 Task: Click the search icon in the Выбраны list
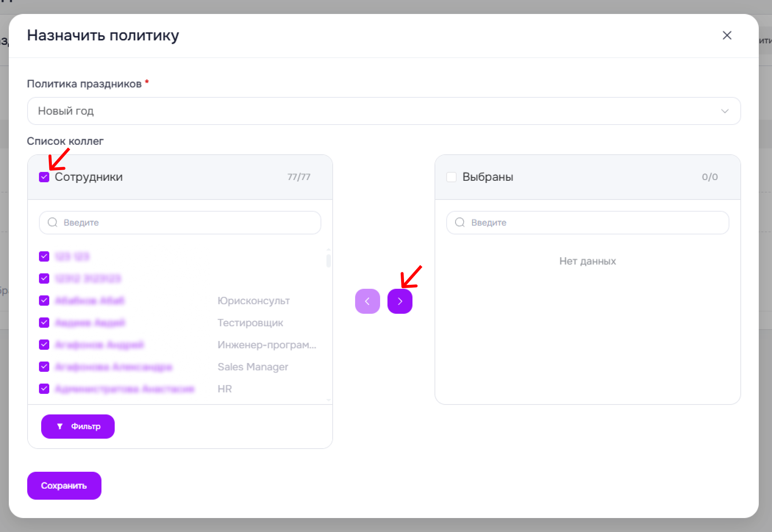point(460,222)
